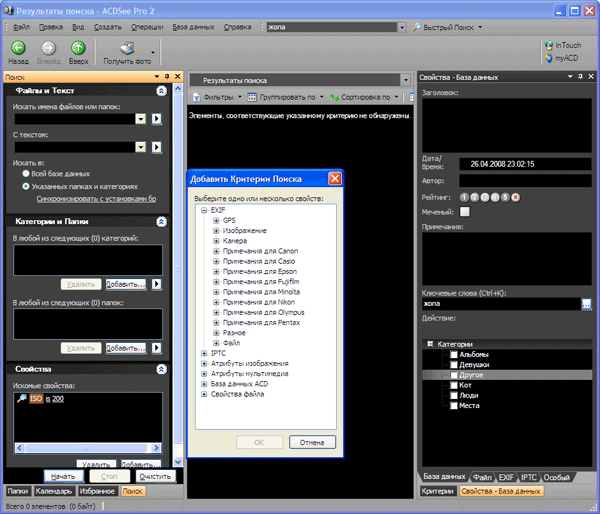
Task: Set rating 1 in properties panel
Action: pyautogui.click(x=464, y=197)
